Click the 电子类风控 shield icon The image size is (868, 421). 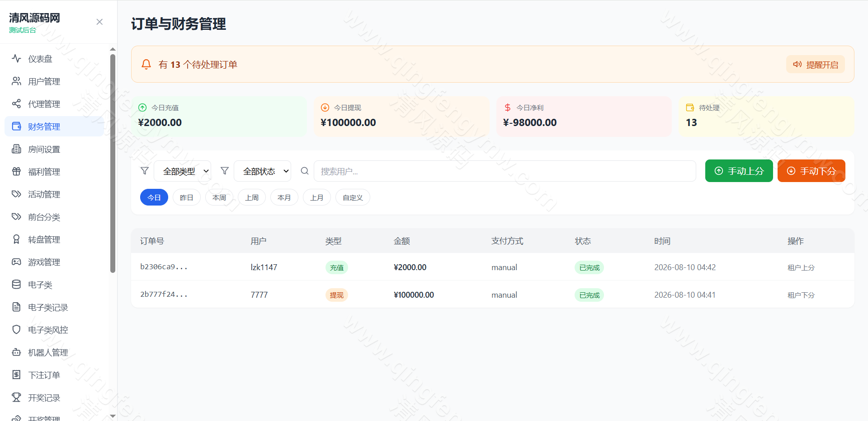[x=16, y=329]
